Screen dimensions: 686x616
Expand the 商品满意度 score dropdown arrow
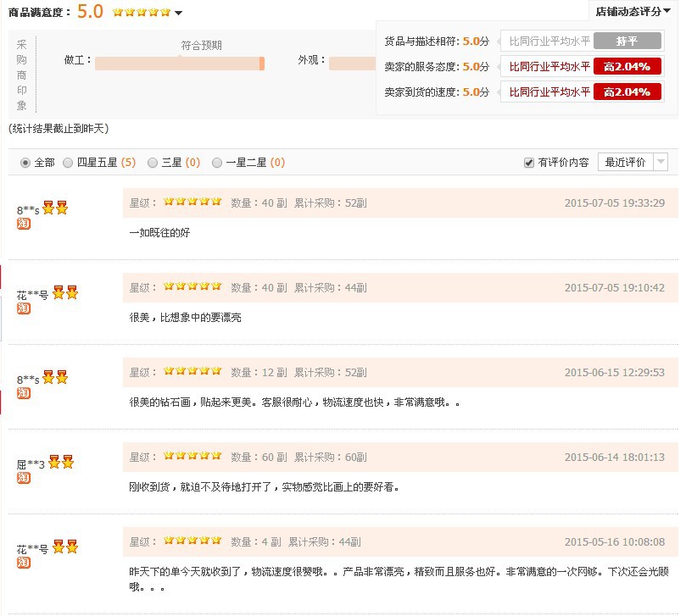(x=177, y=14)
